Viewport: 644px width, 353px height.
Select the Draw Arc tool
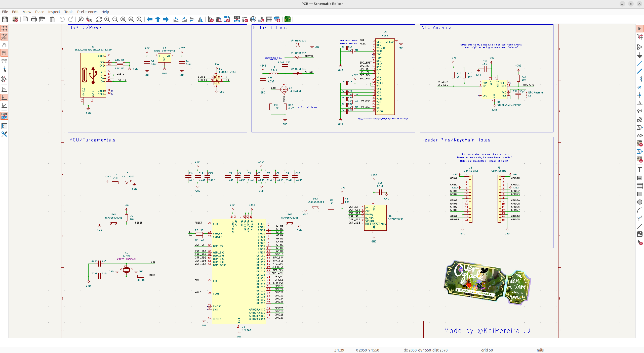639,210
